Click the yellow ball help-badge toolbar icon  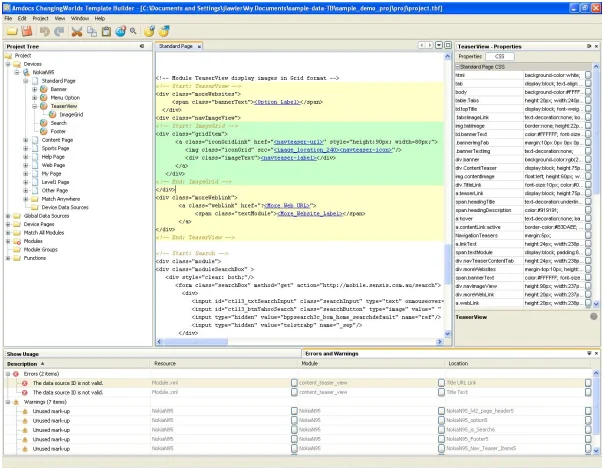[149, 31]
